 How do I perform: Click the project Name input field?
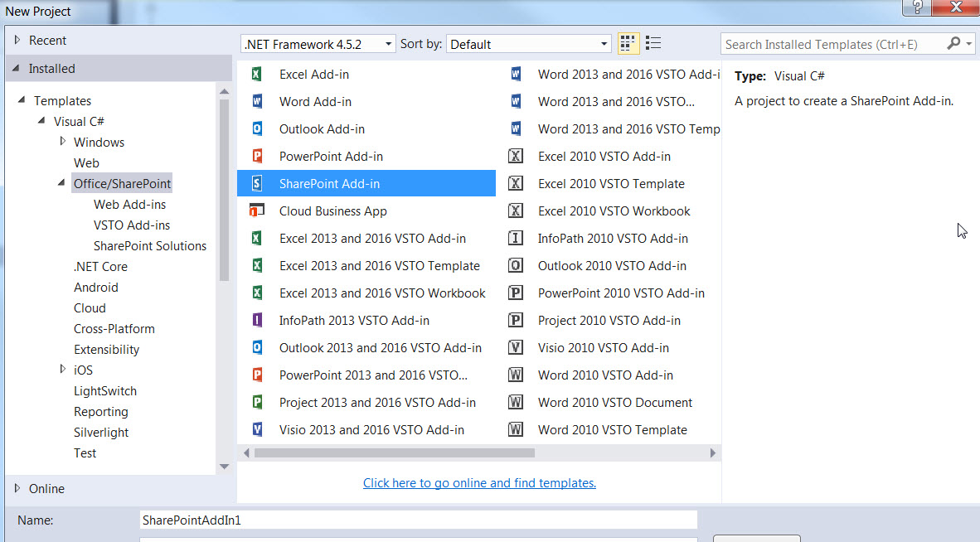point(418,520)
